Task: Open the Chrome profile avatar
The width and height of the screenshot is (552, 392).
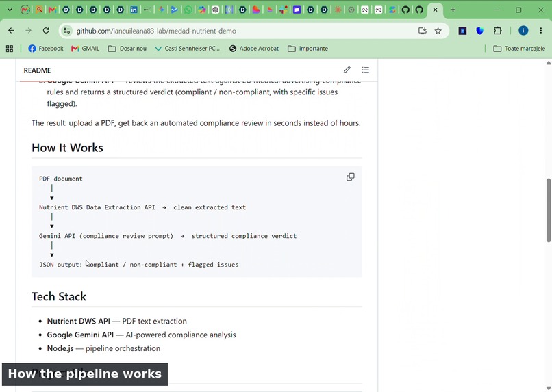Action: pos(523,31)
